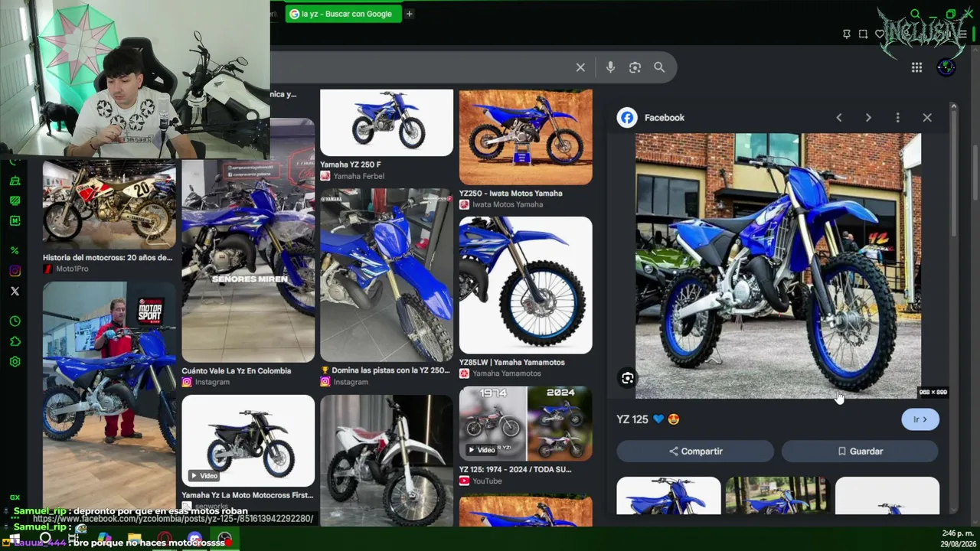
Task: Open the YZ85LW front wheel image
Action: (526, 285)
